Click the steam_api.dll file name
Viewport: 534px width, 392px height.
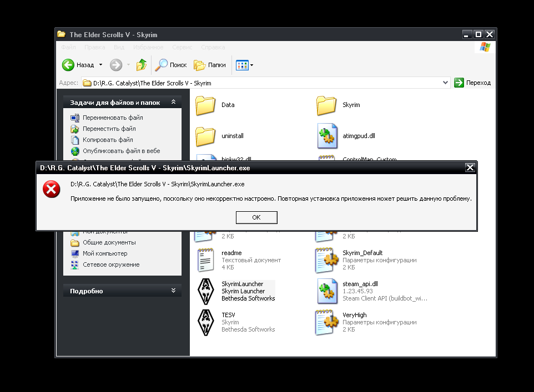pyautogui.click(x=360, y=284)
